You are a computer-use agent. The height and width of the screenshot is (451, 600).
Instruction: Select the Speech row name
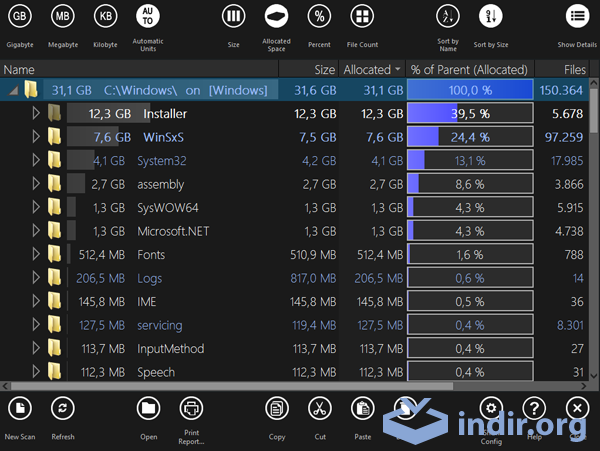[x=156, y=372]
